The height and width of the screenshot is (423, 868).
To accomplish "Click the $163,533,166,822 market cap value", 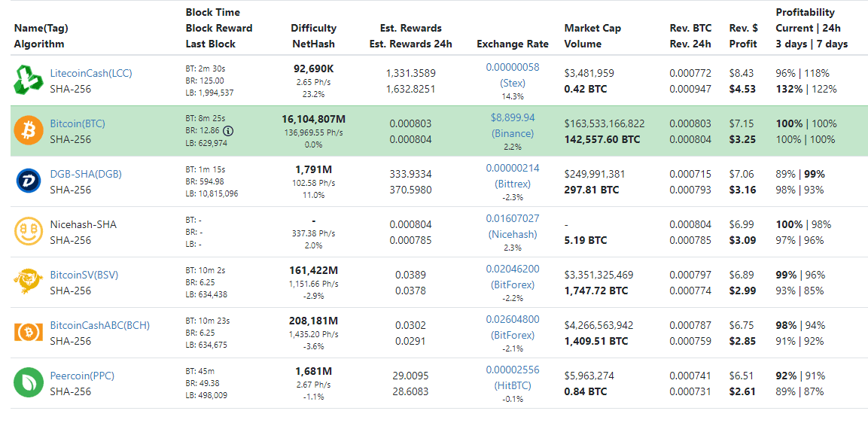I will coord(605,123).
